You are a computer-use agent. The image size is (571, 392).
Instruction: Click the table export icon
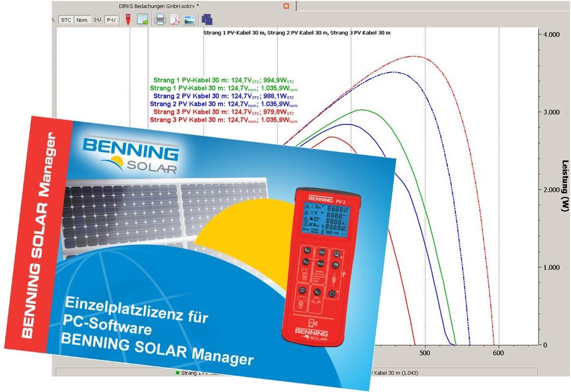click(x=142, y=20)
